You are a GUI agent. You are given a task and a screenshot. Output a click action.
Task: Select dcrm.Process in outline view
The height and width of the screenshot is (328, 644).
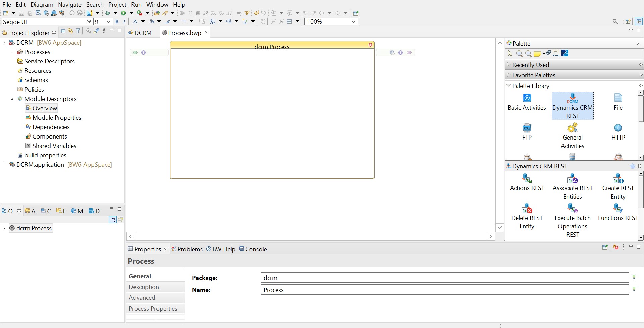tap(34, 228)
